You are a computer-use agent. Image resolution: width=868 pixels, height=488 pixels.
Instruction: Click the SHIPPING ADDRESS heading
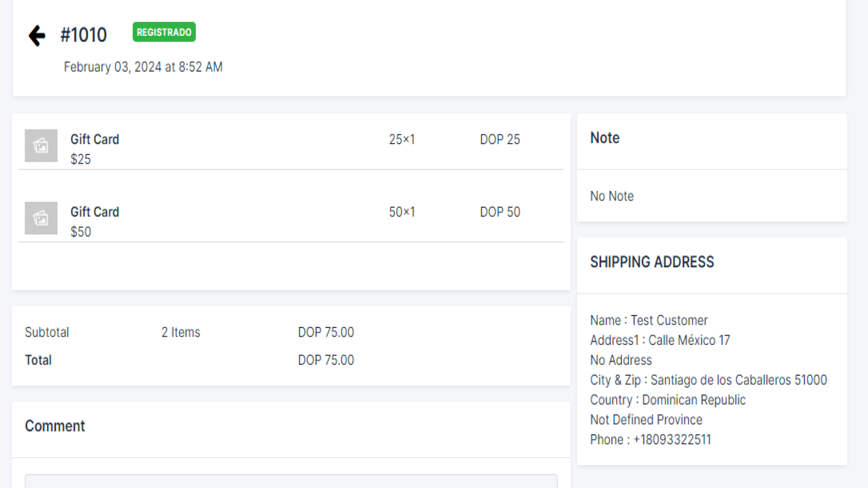pyautogui.click(x=652, y=262)
